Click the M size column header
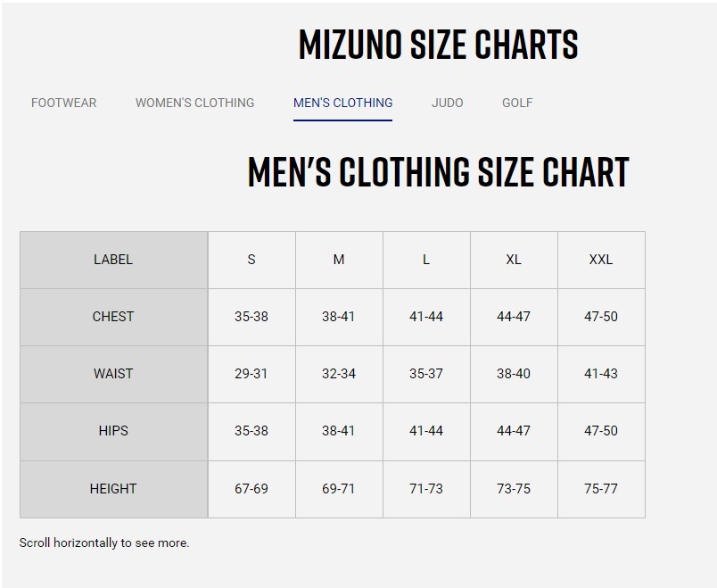Image resolution: width=717 pixels, height=588 pixels. tap(338, 260)
